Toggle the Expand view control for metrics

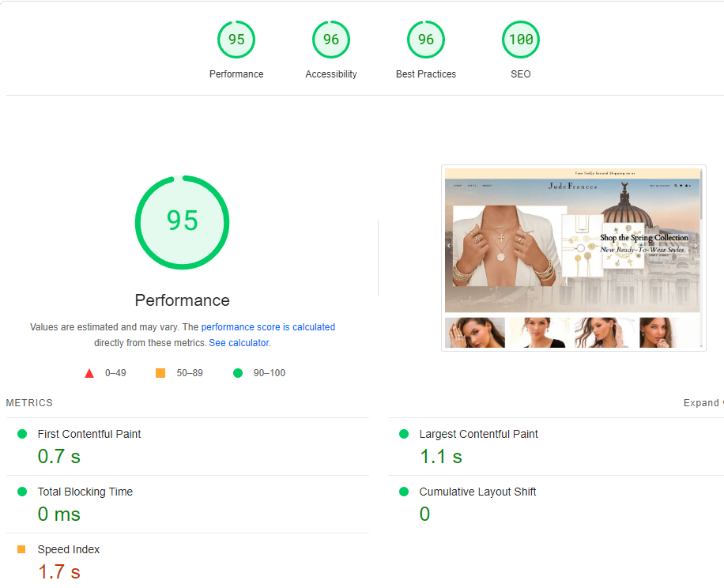[x=702, y=403]
